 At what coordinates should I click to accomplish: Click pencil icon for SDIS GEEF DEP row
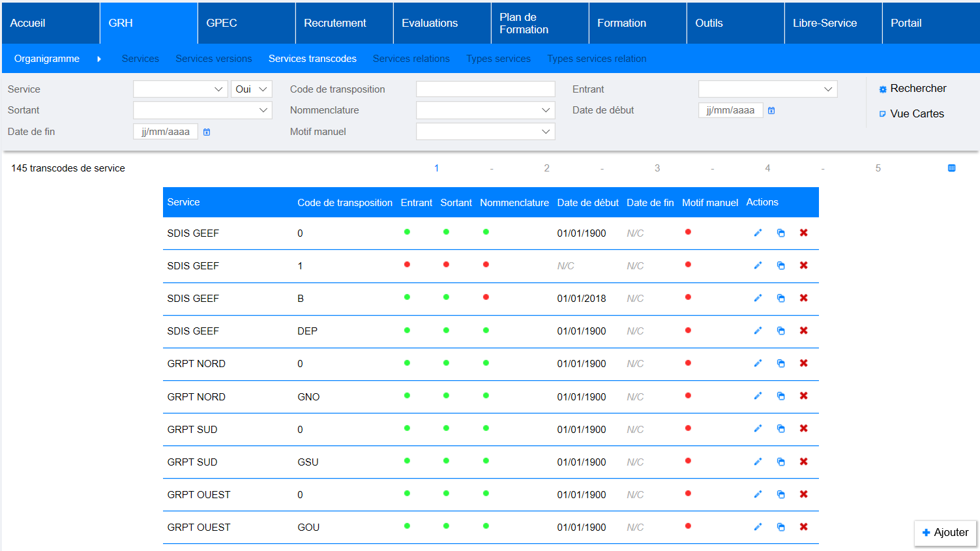click(758, 331)
